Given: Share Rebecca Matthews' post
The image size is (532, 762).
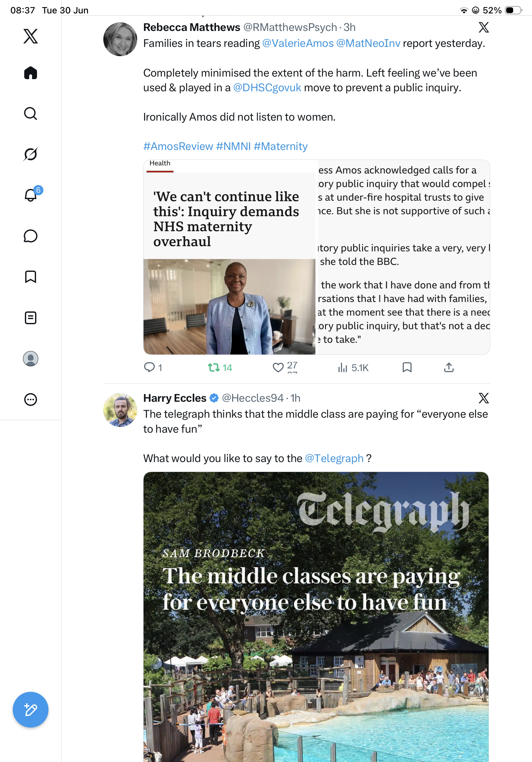Looking at the screenshot, I should 449,367.
